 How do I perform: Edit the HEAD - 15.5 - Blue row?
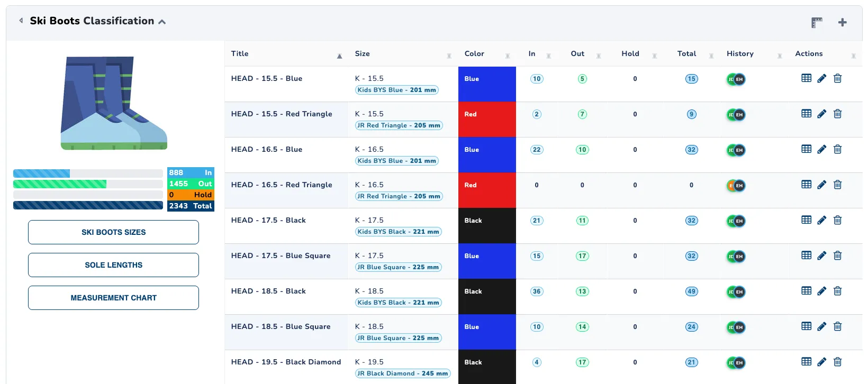click(822, 78)
